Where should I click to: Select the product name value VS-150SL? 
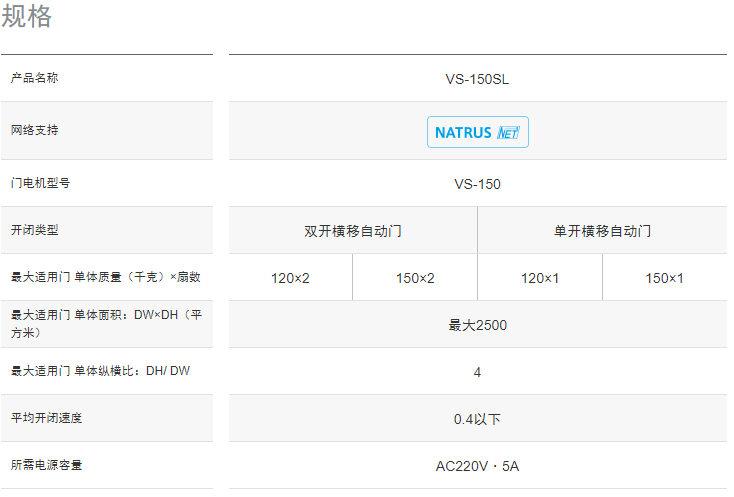[477, 79]
